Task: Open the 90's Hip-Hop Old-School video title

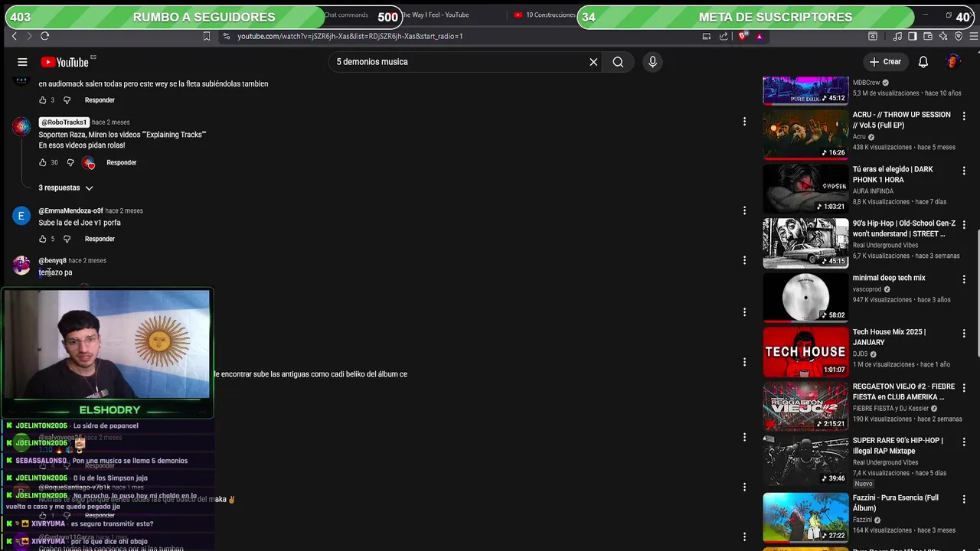Action: tap(904, 229)
